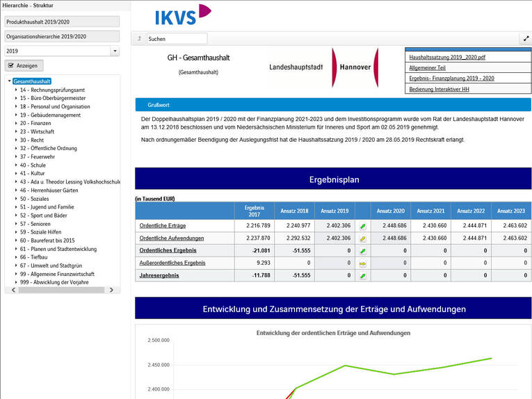Open the 2019 year dropdown
532x399 pixels.
coord(115,51)
